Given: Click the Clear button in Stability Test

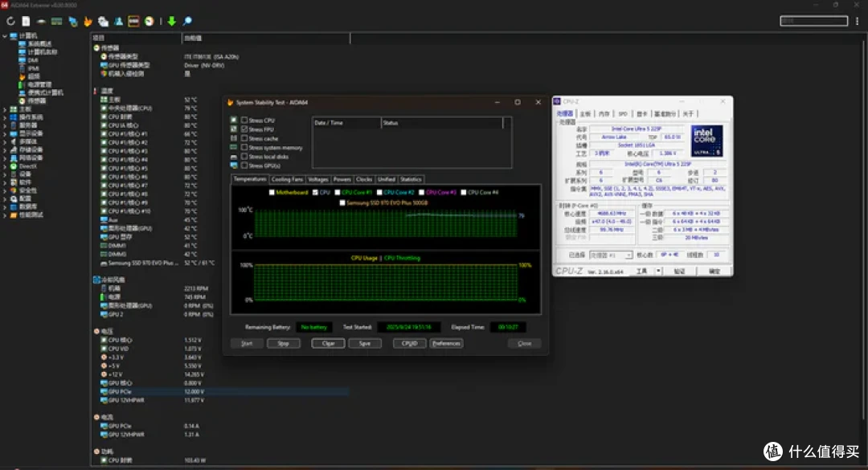Looking at the screenshot, I should pyautogui.click(x=328, y=344).
